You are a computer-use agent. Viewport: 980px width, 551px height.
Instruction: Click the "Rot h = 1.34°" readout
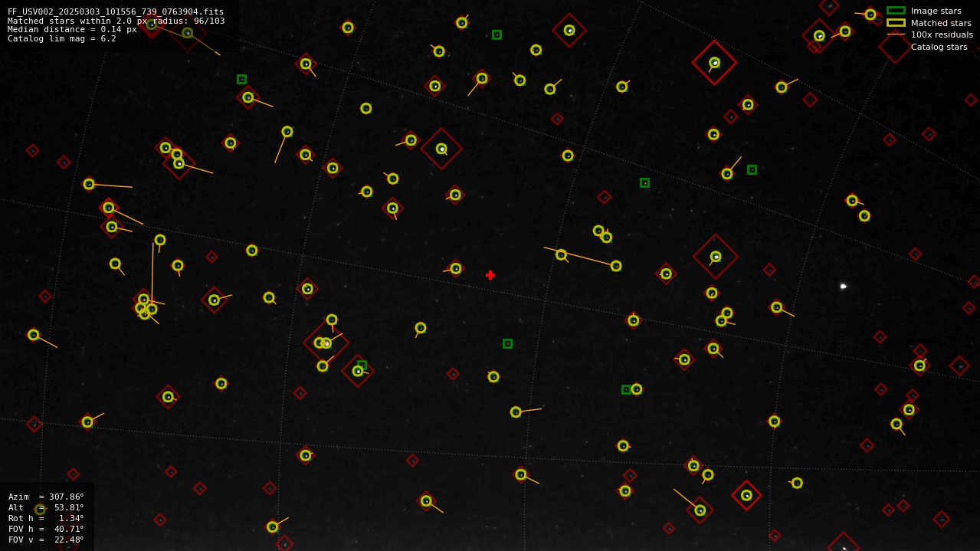click(x=46, y=518)
